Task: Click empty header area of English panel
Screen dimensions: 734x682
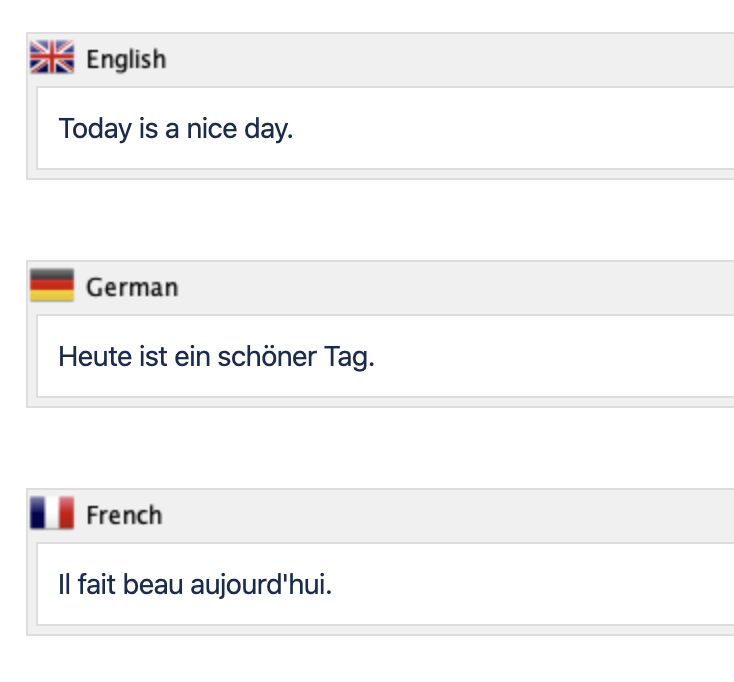Action: (450, 59)
